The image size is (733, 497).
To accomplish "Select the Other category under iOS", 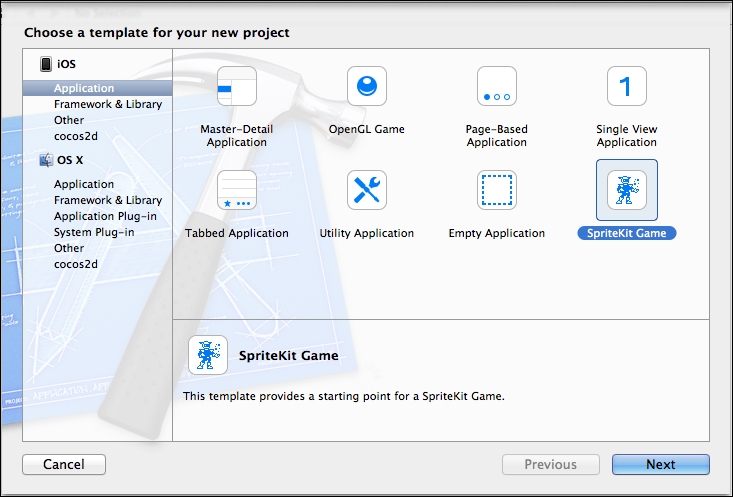I will coord(69,120).
